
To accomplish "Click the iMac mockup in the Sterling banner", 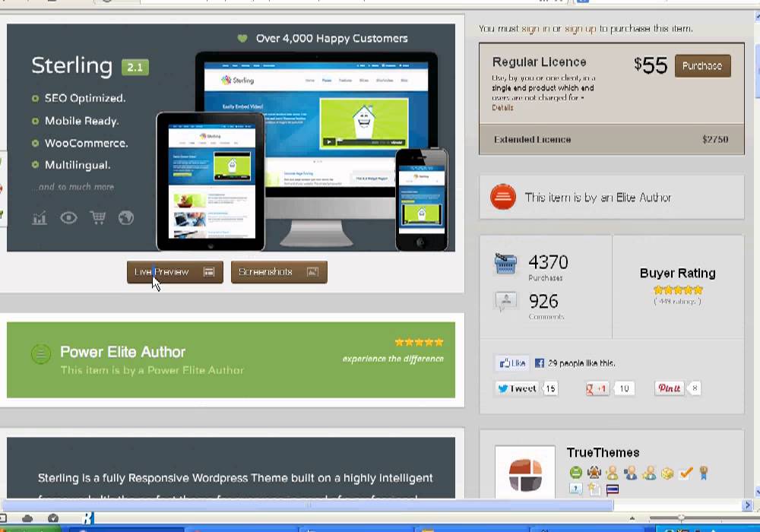I will pyautogui.click(x=317, y=149).
